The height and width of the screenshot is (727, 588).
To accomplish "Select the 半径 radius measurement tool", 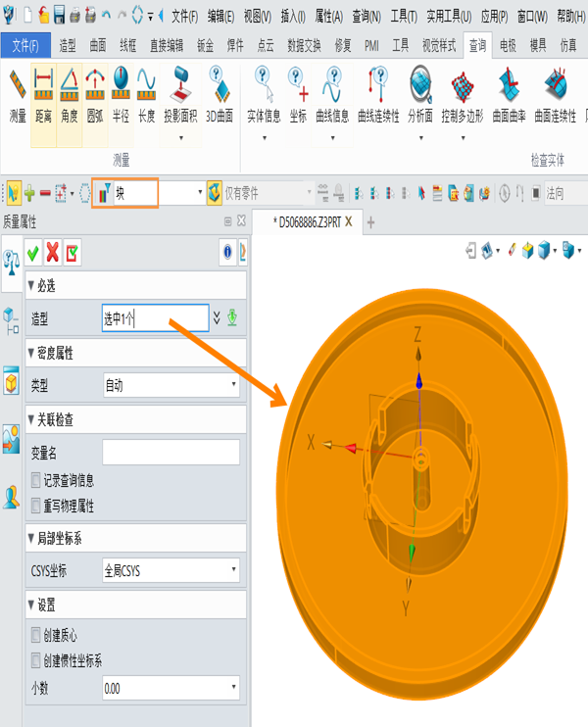I will [x=122, y=96].
